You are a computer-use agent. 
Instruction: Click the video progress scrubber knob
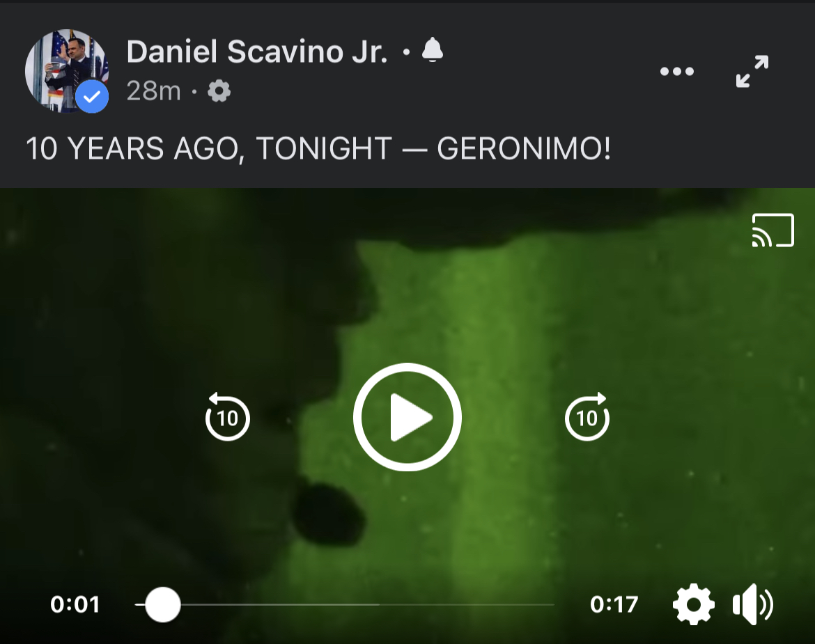(163, 604)
